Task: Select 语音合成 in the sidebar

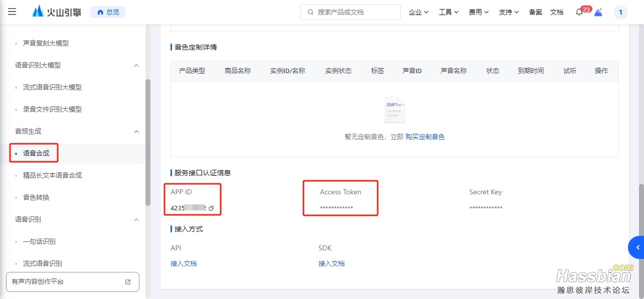Action: (36, 153)
